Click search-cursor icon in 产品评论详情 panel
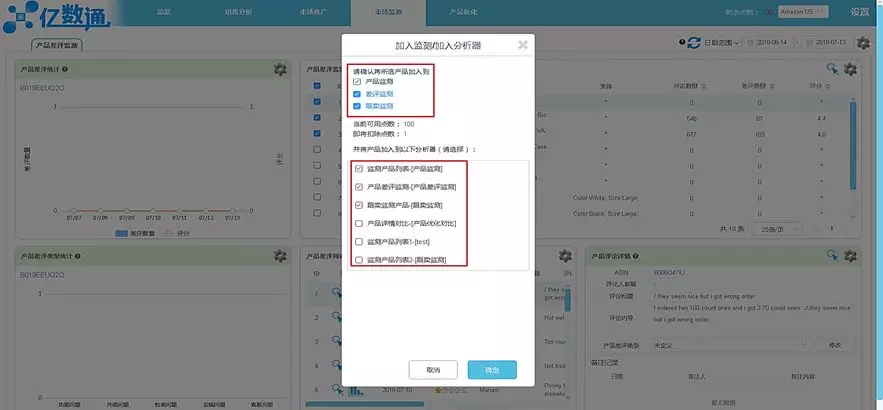The image size is (883, 410). (832, 255)
